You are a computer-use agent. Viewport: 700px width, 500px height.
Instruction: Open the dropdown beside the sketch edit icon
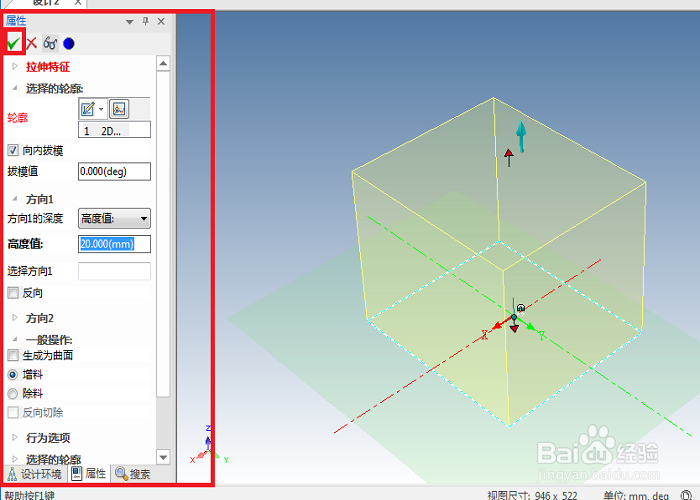coord(101,109)
